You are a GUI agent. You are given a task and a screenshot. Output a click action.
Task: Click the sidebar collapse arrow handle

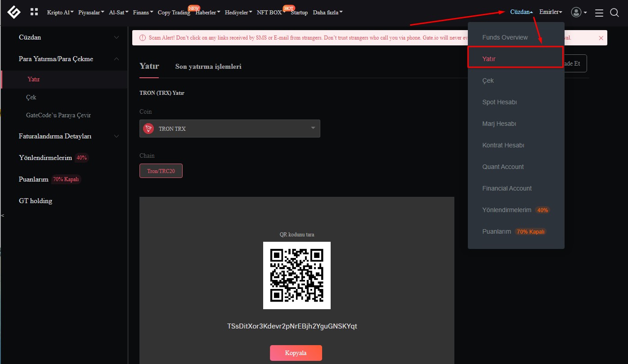pyautogui.click(x=2, y=216)
